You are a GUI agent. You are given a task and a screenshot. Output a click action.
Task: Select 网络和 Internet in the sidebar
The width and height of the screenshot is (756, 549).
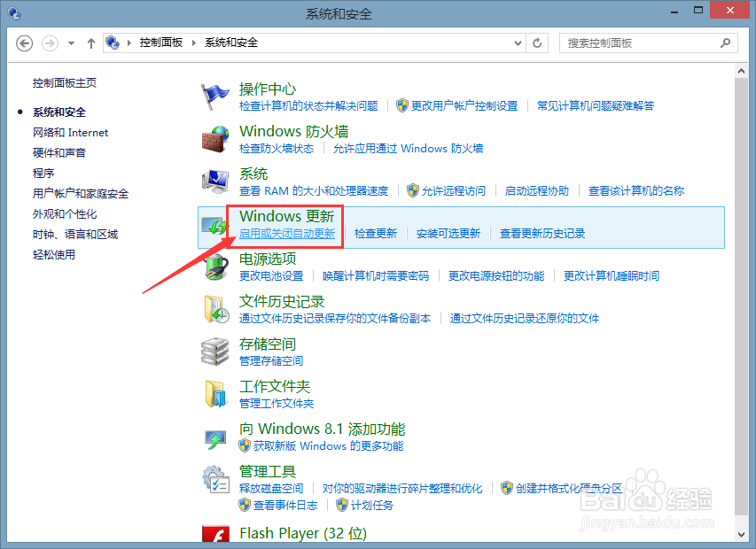pyautogui.click(x=70, y=133)
